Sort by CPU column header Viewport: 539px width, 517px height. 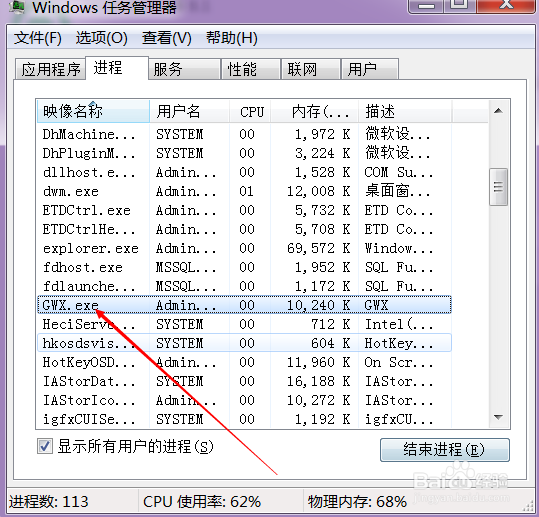click(250, 111)
